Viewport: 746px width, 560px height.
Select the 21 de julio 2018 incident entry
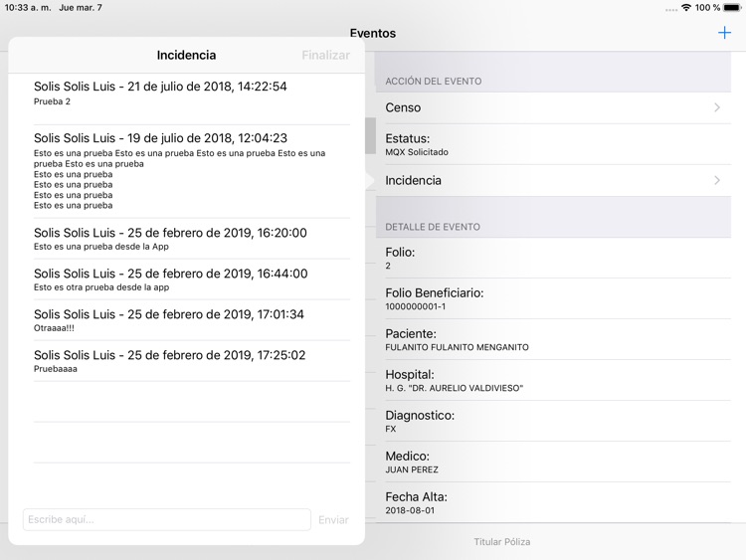point(191,93)
